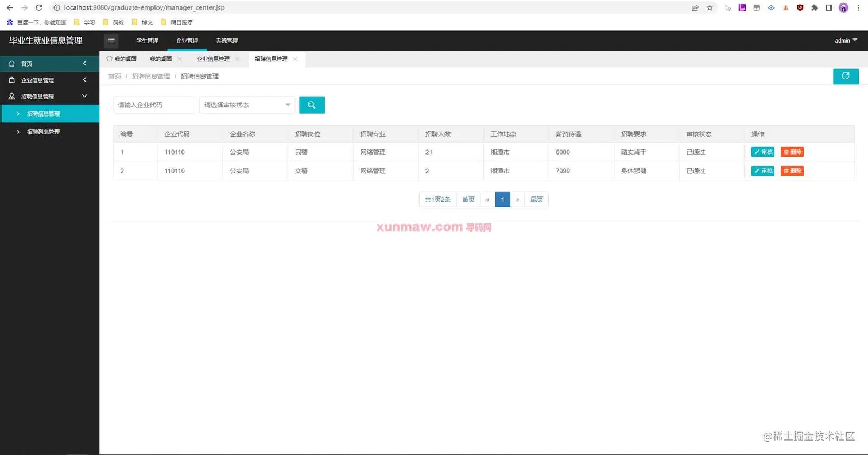Open the 百度一下 bookmark

point(36,22)
